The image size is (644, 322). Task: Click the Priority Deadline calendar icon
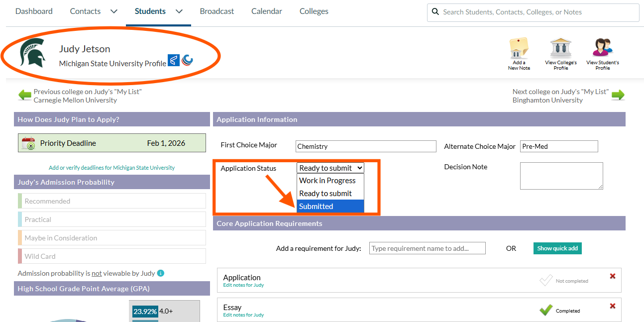(x=28, y=143)
